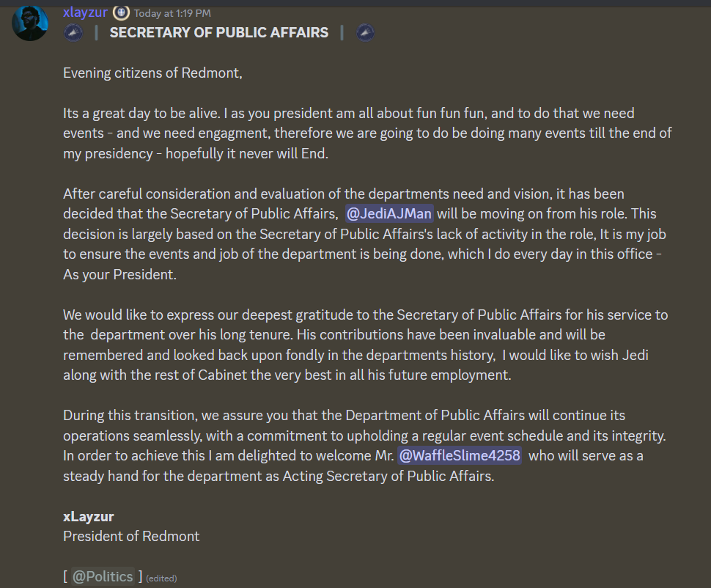
Task: Click the President of Redmont line
Action: coord(131,536)
